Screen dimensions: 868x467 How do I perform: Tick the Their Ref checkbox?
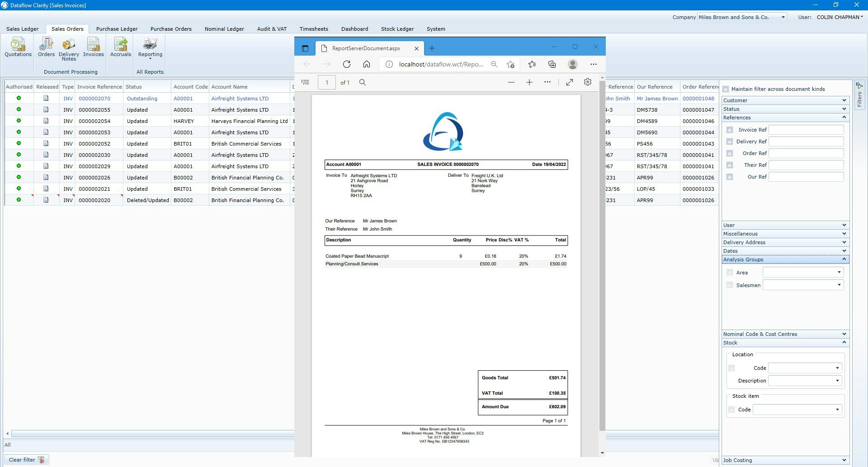(730, 165)
